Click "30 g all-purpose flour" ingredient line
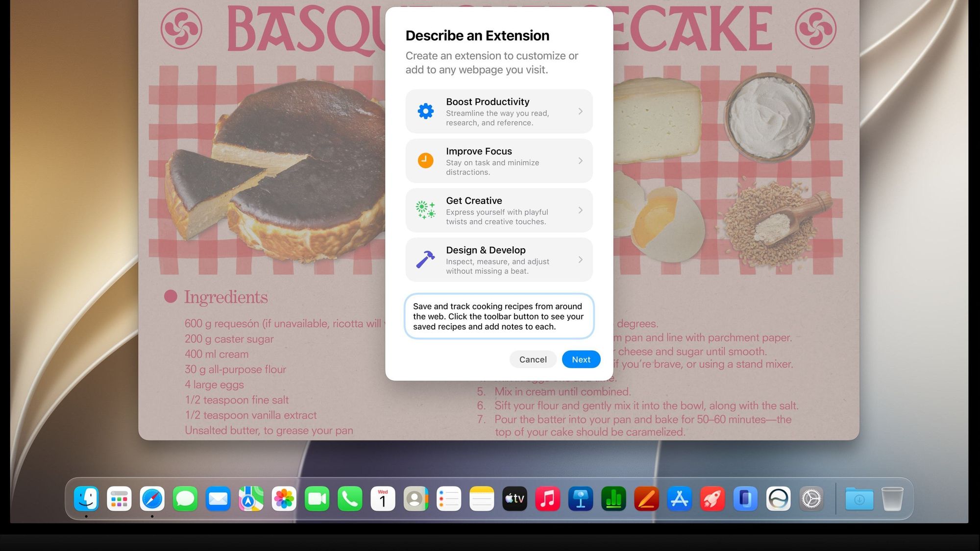 (235, 369)
